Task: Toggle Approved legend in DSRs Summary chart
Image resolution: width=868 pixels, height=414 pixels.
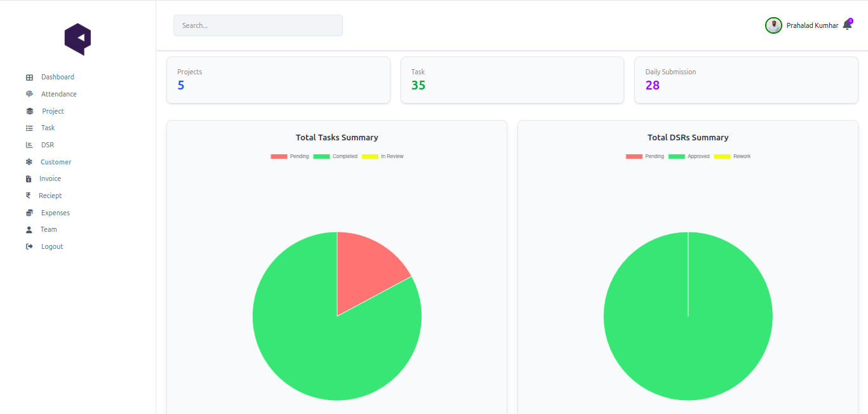Action: pos(689,156)
